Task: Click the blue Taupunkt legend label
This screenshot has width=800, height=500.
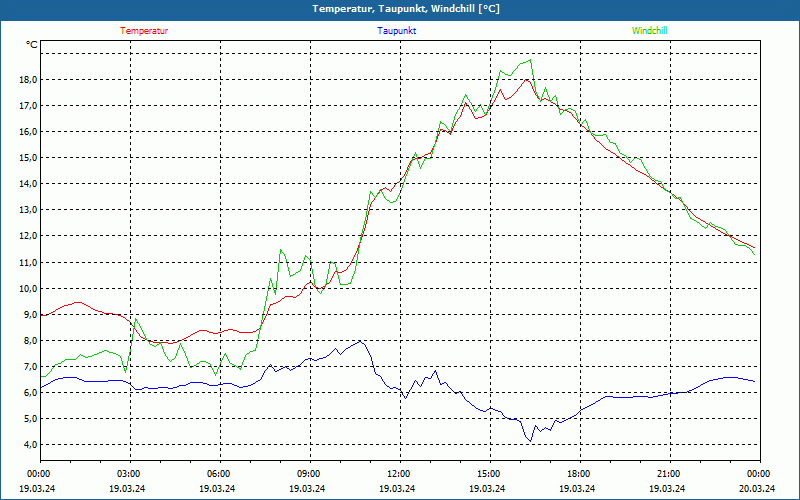Action: coord(396,31)
